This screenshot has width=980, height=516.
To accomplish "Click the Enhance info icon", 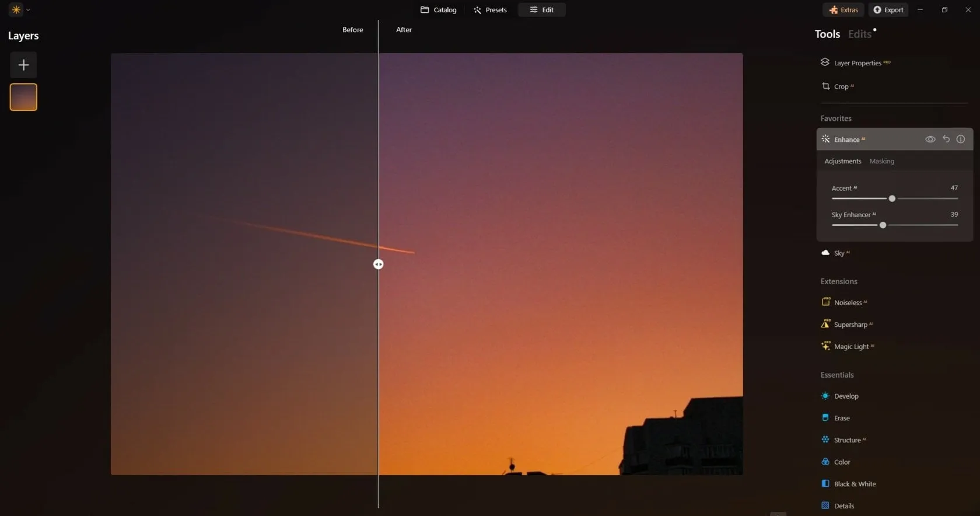I will pyautogui.click(x=960, y=139).
